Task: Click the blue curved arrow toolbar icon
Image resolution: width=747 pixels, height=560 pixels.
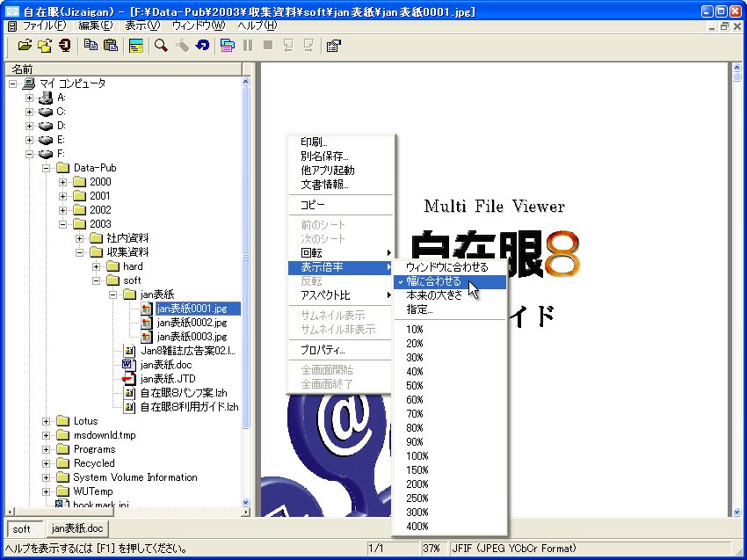Action: coord(202,46)
